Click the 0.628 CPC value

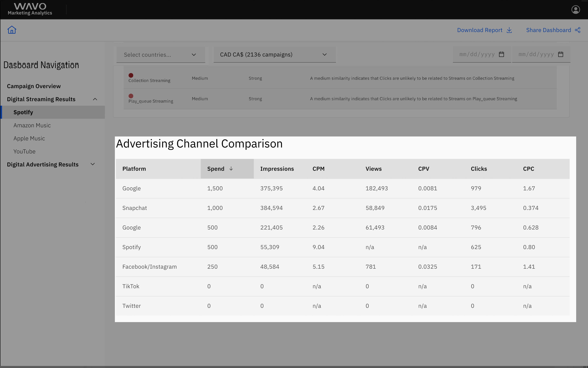[x=530, y=228]
